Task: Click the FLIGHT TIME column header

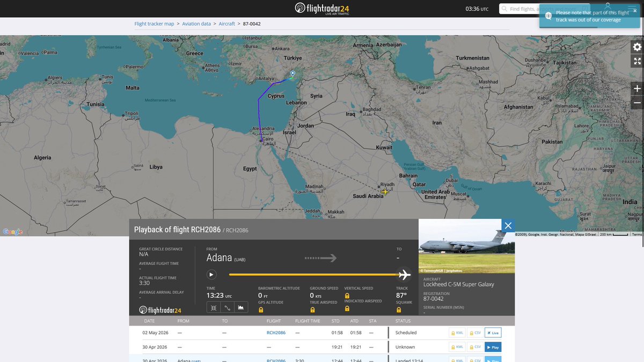Action: [308, 321]
